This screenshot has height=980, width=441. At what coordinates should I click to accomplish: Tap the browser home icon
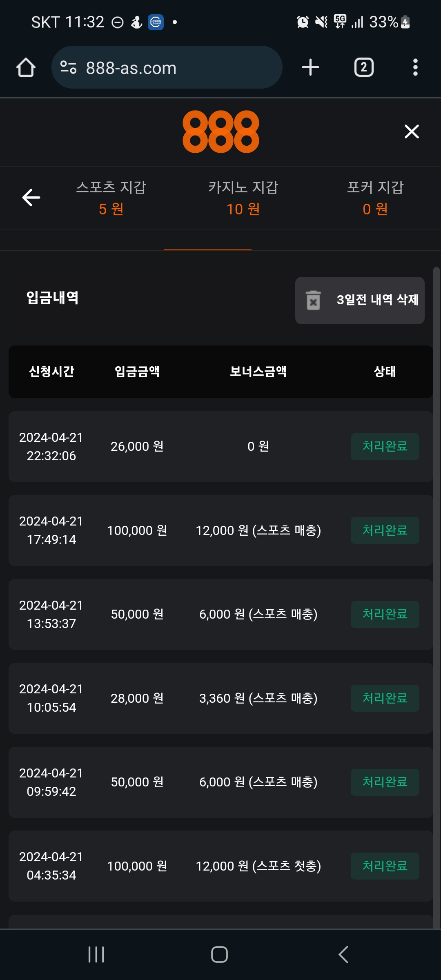(26, 67)
